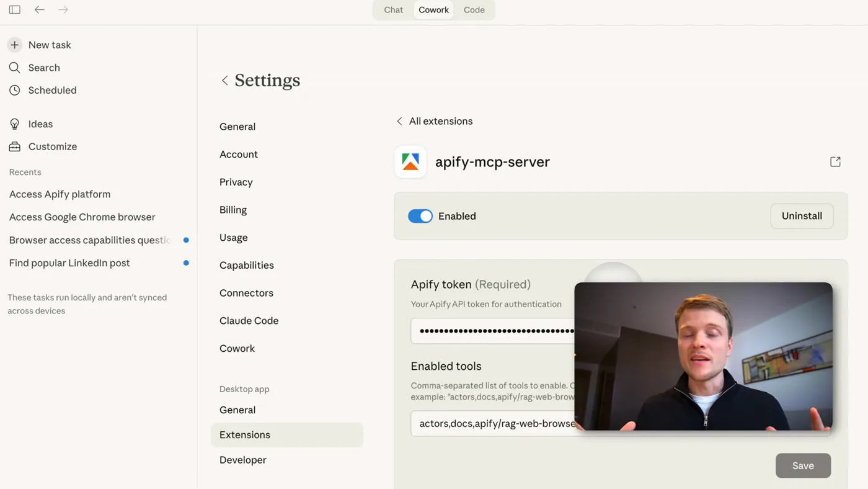Open Developer settings
The width and height of the screenshot is (868, 489).
tap(243, 460)
